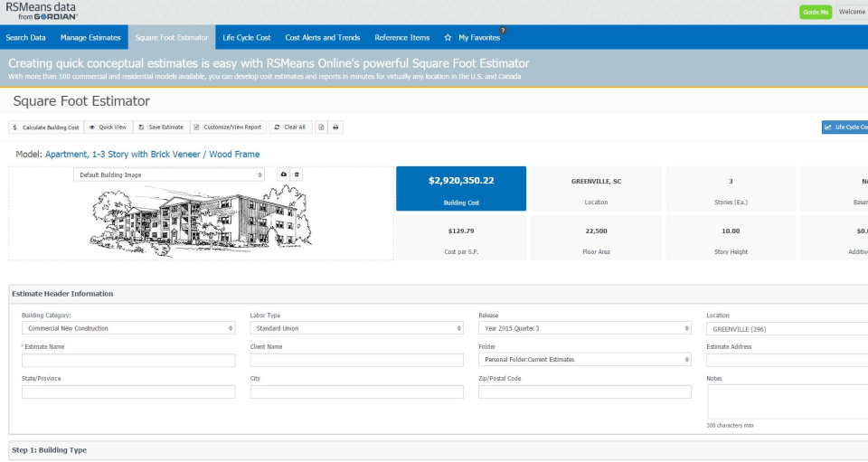
Task: Click the Calculate Building Cost button
Action: pyautogui.click(x=46, y=127)
